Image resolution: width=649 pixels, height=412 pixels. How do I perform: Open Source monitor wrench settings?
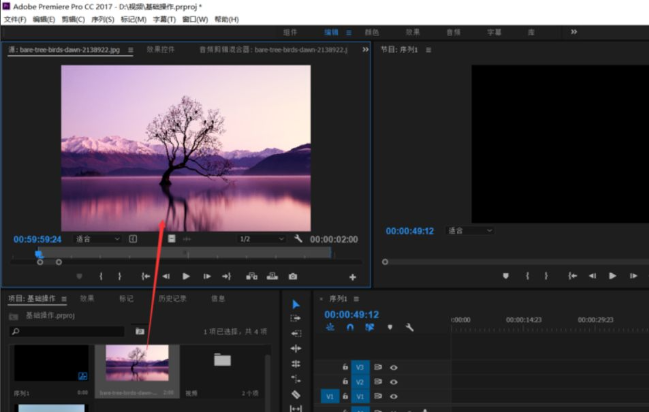click(298, 239)
